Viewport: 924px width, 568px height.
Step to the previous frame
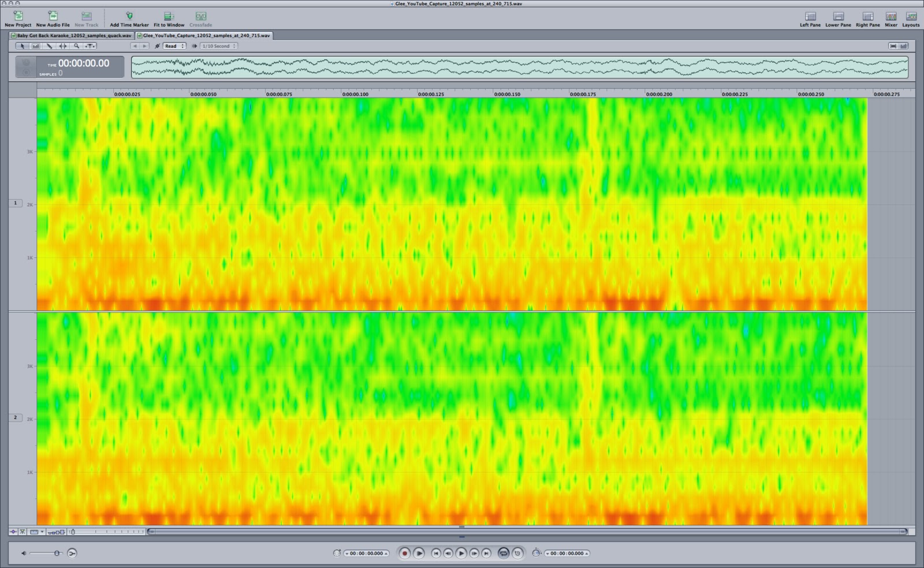(448, 553)
